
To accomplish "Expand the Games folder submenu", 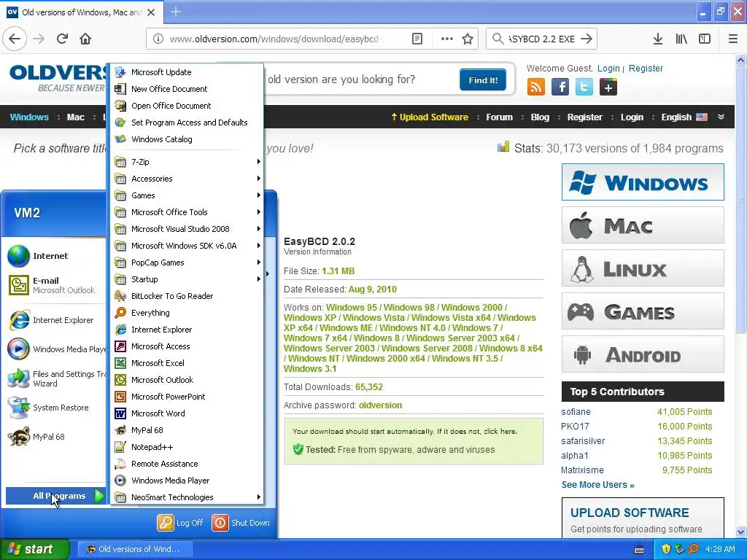I will pos(187,195).
